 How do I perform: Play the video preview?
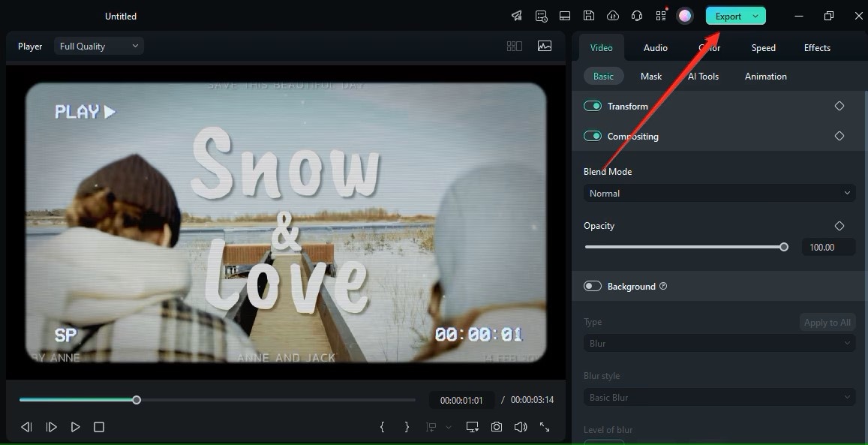(x=75, y=427)
